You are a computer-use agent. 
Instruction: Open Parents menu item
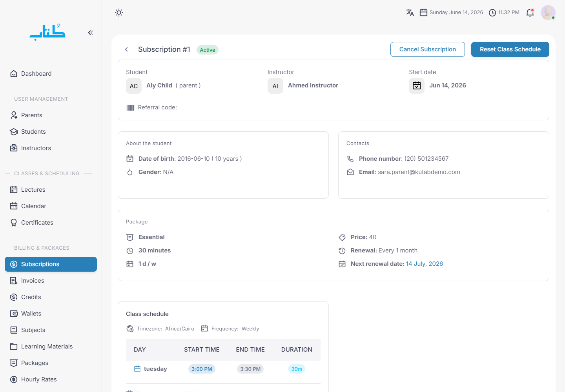tap(51, 115)
